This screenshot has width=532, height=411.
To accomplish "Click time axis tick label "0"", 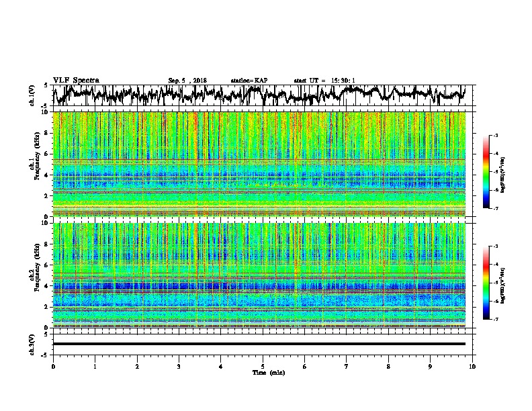I will pos(53,367).
